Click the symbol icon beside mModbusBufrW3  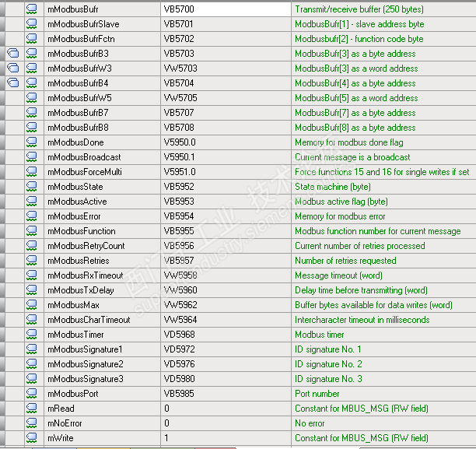[x=32, y=68]
